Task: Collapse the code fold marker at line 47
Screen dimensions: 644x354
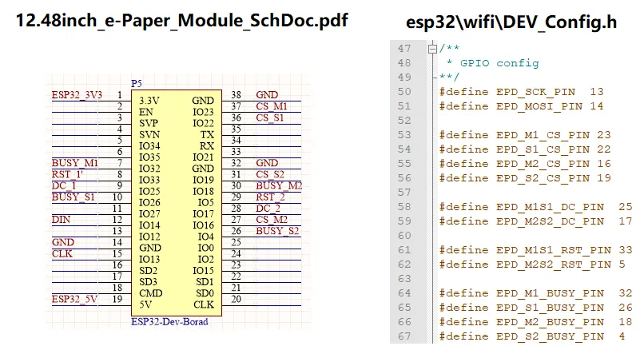Action: point(432,49)
